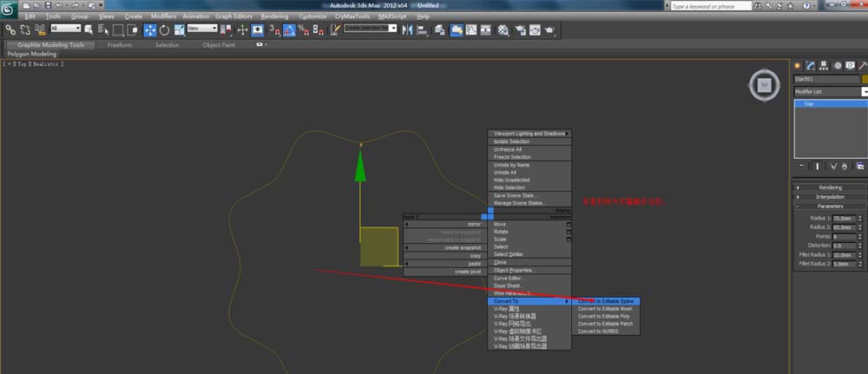Click the Save File quick access icon

point(46,5)
